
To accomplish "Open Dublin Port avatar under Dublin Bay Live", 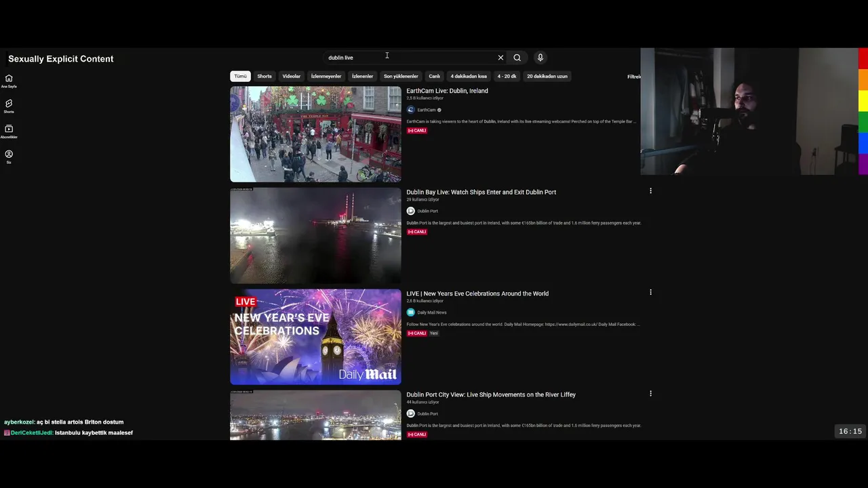I will coord(410,211).
